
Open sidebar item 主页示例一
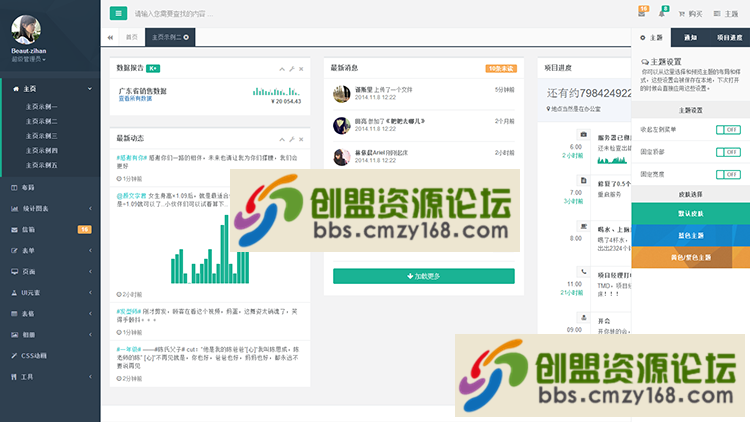[x=41, y=107]
